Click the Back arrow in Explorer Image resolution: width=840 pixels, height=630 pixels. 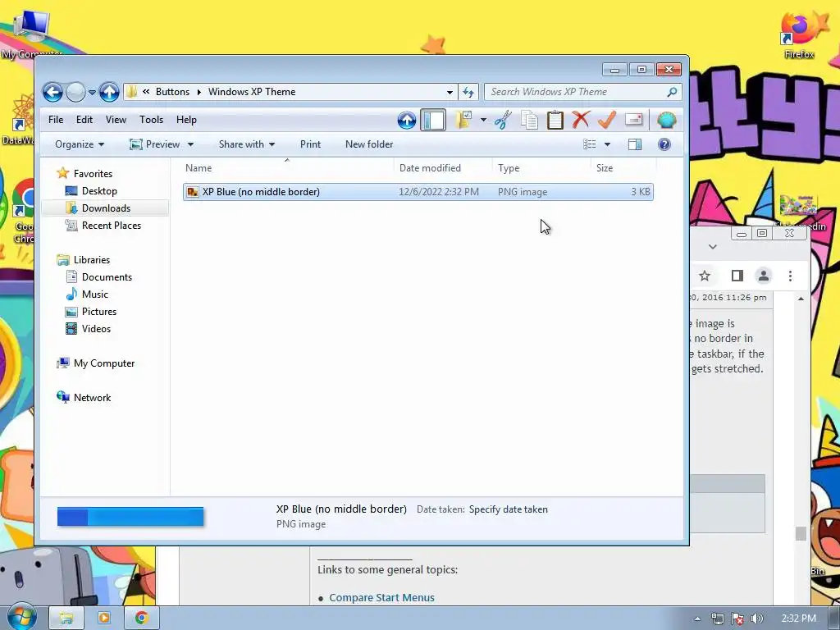coord(52,92)
